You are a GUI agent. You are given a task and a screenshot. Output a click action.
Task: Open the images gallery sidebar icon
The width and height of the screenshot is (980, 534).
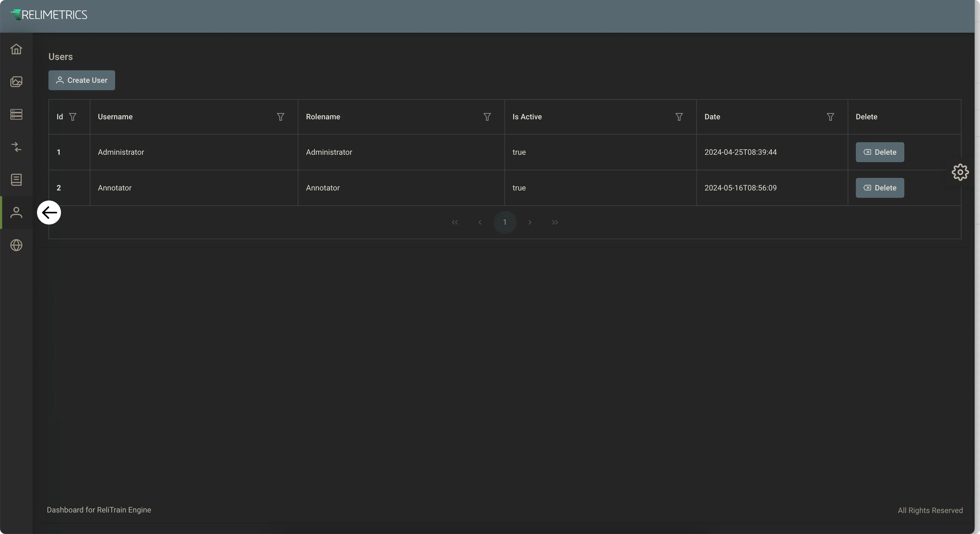(16, 81)
